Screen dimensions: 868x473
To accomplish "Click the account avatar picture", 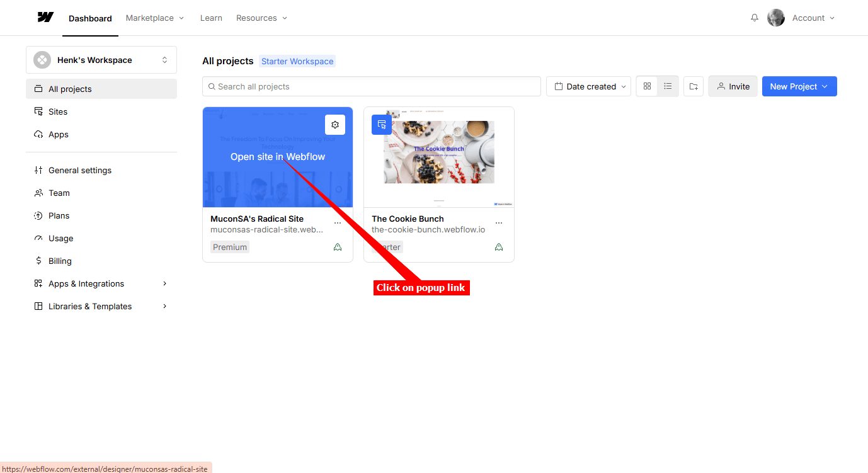I will click(776, 18).
